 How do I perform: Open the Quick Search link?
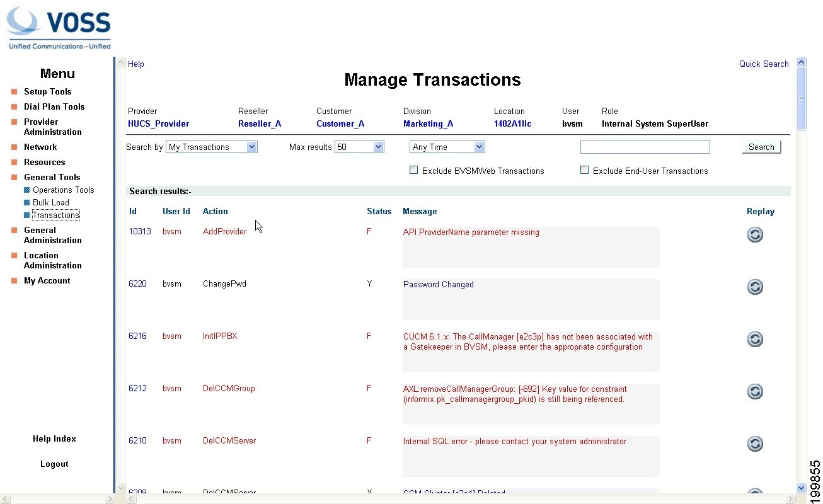(764, 64)
